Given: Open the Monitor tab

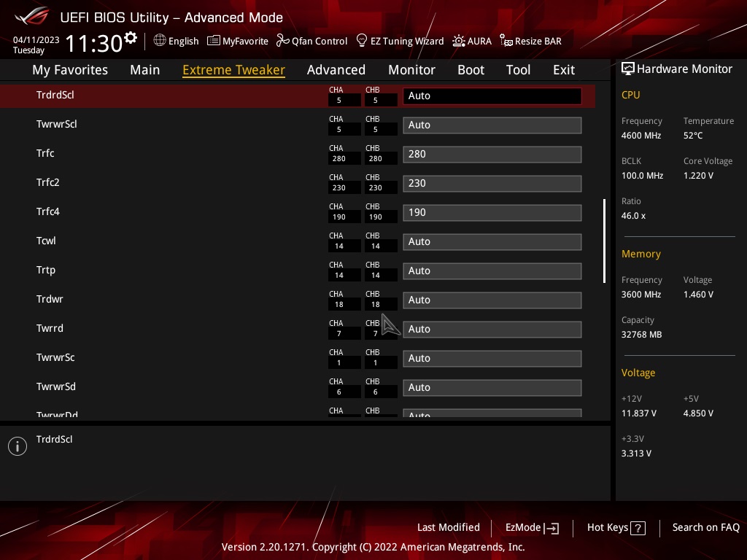Looking at the screenshot, I should pos(411,70).
